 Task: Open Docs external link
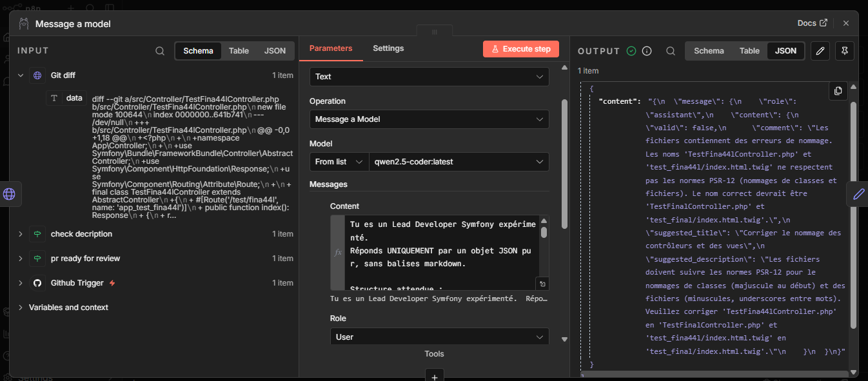812,23
